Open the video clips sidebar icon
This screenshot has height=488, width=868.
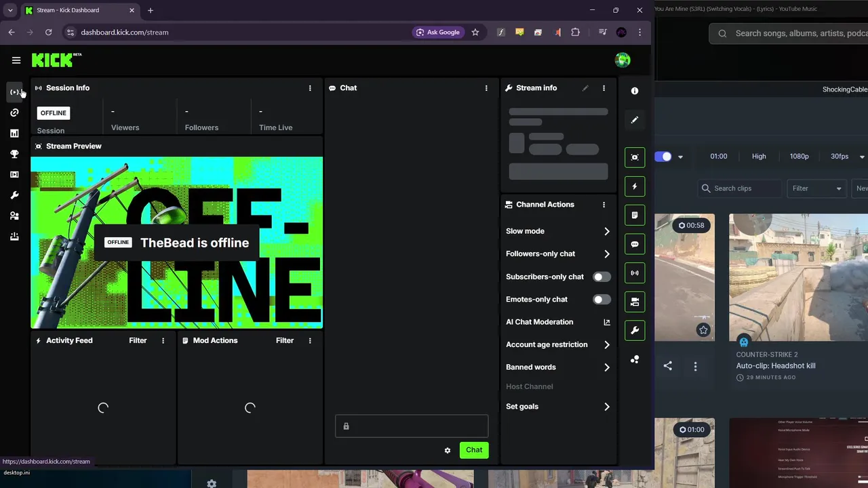(14, 175)
